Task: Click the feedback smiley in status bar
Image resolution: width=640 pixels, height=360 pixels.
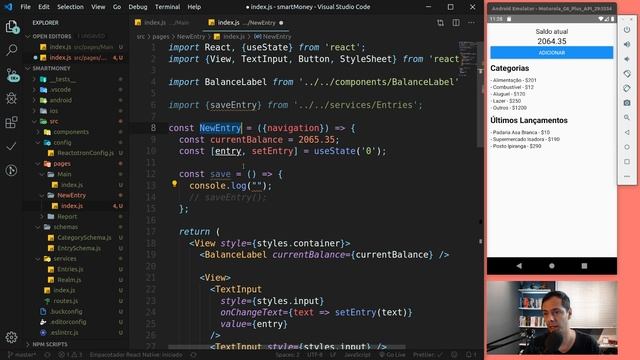Action: 454,355
